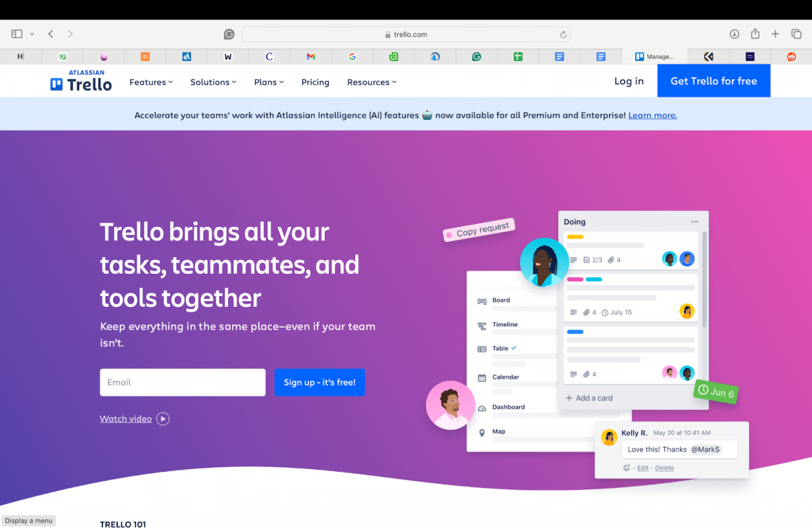
Task: Focus the Email input field
Action: click(x=183, y=382)
